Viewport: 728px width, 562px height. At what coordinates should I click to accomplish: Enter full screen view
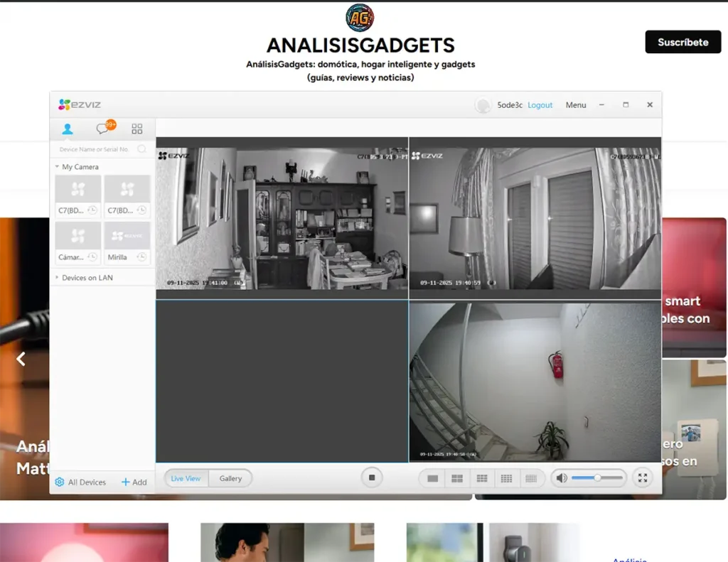click(642, 478)
